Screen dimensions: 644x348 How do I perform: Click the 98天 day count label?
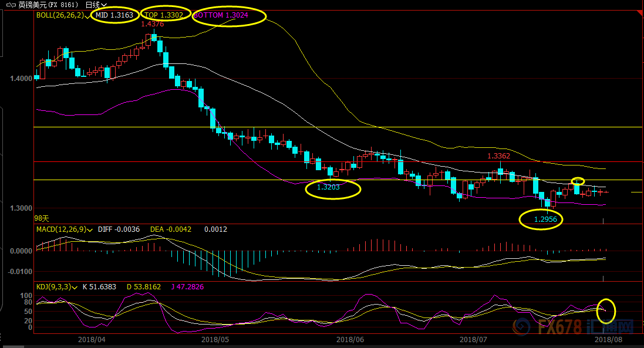click(41, 218)
